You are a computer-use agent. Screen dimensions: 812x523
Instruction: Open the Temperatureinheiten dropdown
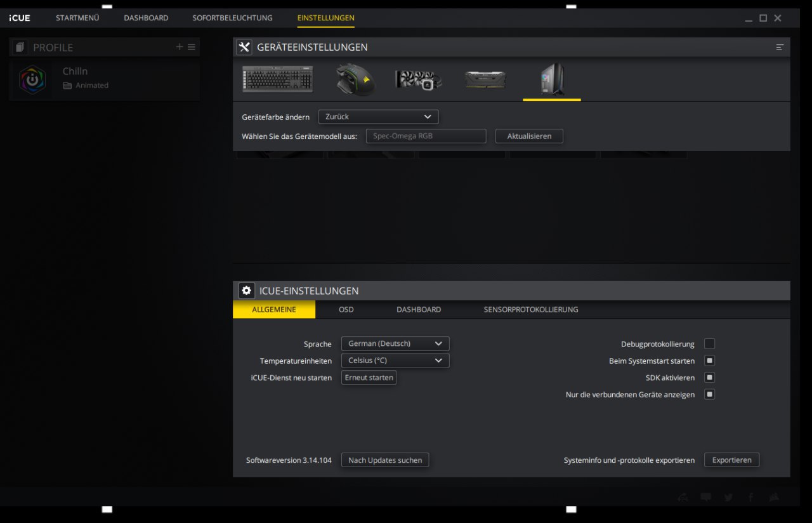click(395, 361)
